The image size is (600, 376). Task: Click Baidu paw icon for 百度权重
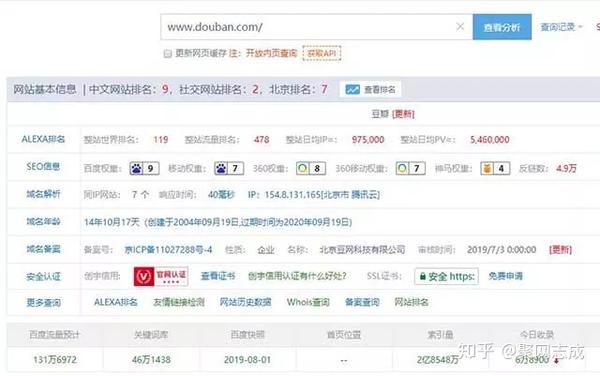coord(136,168)
